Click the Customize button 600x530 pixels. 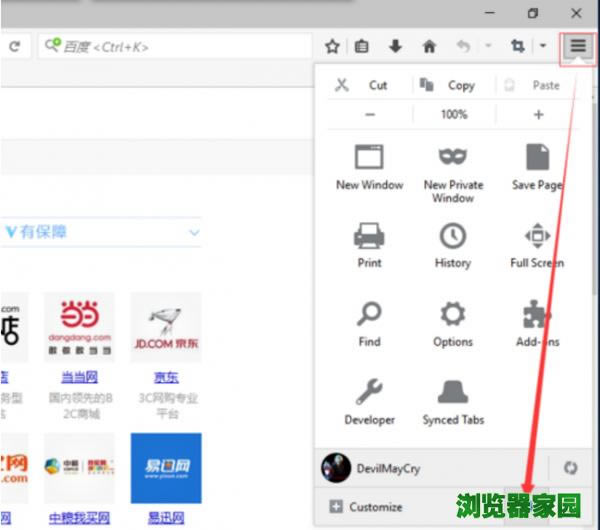[366, 507]
